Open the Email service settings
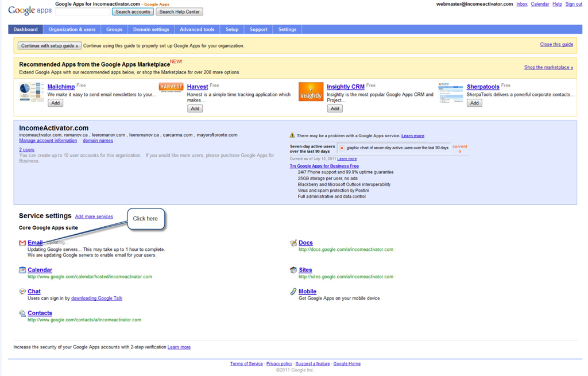588x376 pixels. pyautogui.click(x=35, y=243)
